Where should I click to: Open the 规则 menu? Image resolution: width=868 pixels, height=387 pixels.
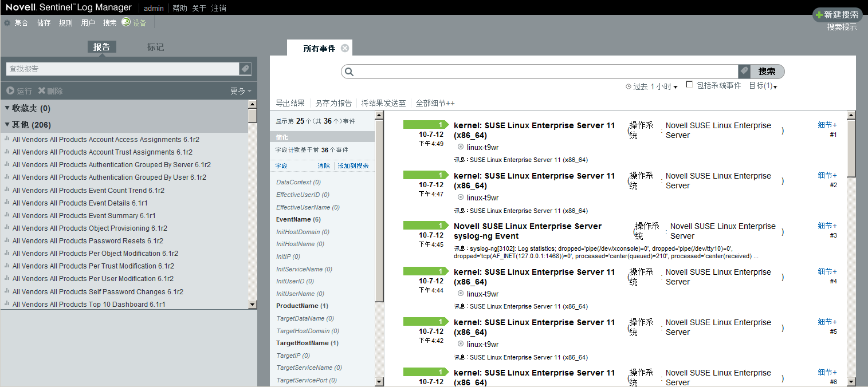point(66,23)
